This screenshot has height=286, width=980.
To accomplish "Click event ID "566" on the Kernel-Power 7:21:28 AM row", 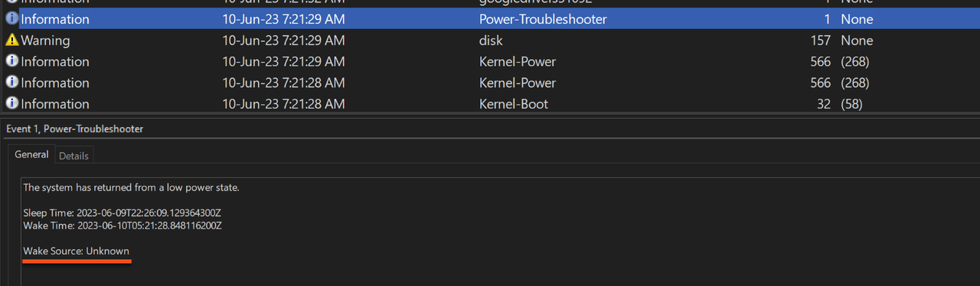I will 821,83.
